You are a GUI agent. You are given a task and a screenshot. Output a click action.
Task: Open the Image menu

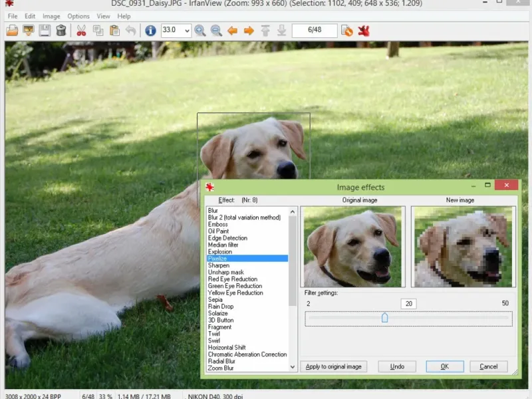[51, 16]
